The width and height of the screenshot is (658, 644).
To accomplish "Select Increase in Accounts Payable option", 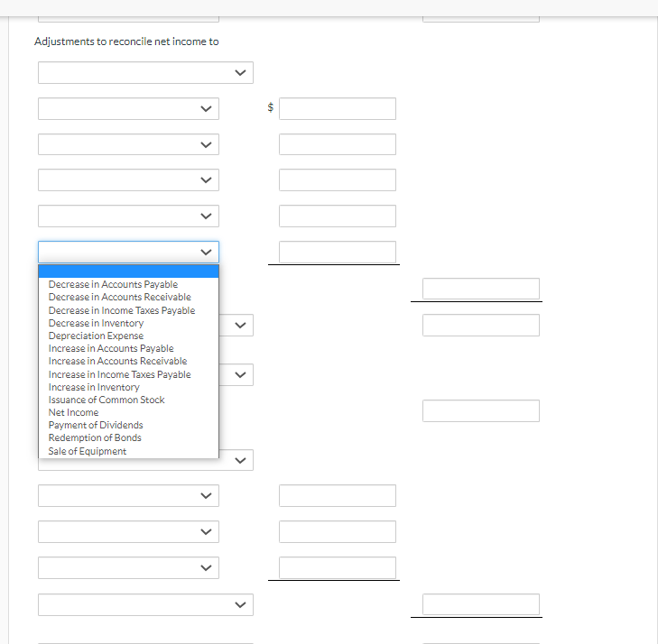I will tap(128, 348).
